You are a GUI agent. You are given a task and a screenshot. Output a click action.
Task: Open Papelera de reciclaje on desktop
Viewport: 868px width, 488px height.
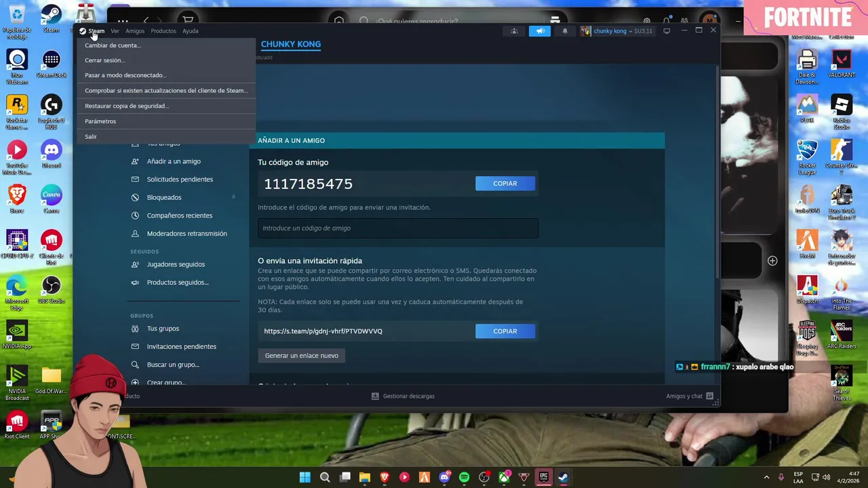17,22
